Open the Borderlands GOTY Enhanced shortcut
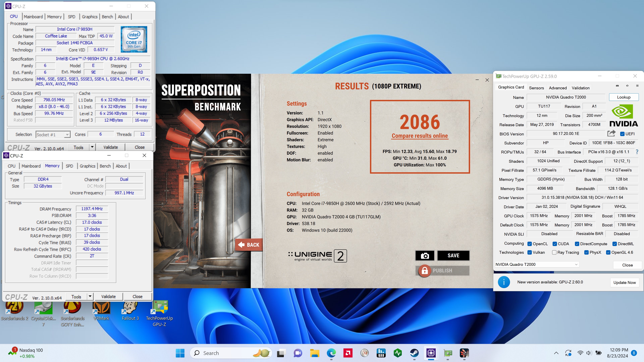 [x=72, y=314]
